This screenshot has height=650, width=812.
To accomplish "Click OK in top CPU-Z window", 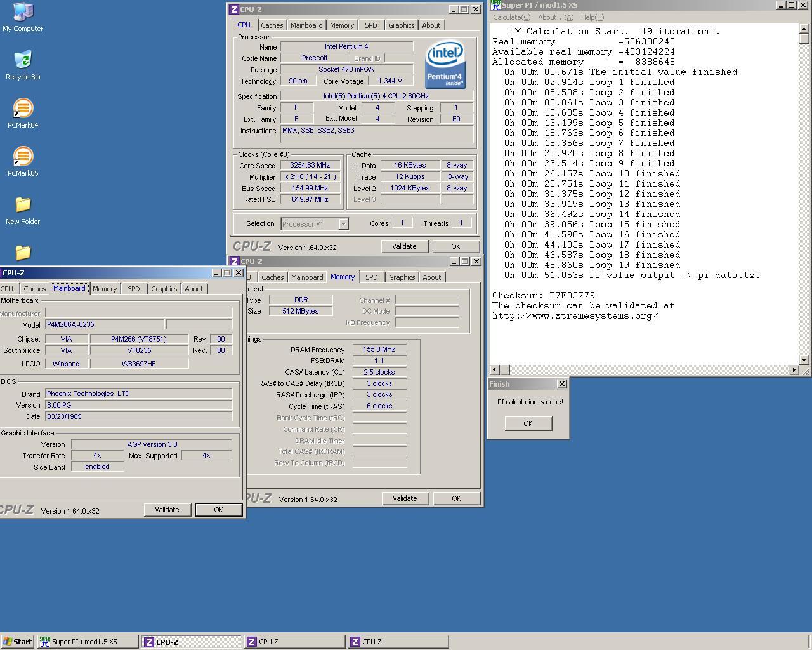I will (x=455, y=246).
